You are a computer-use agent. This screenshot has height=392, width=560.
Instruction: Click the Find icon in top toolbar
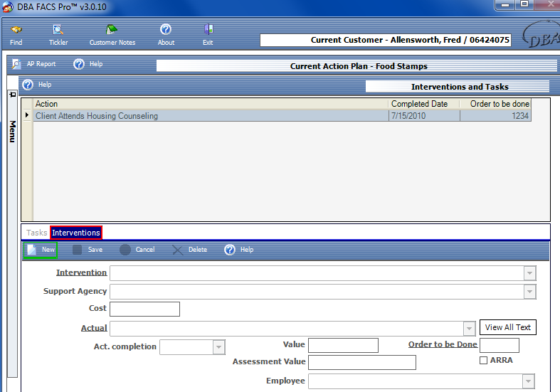16,31
